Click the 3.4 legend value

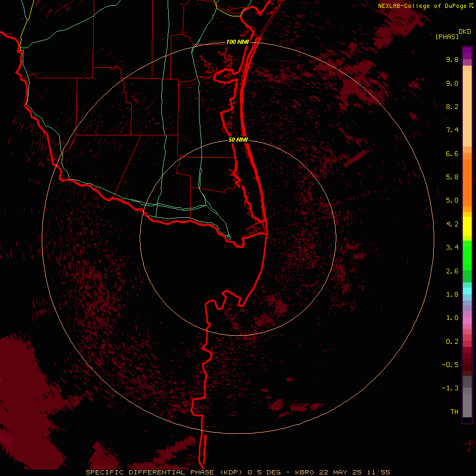(452, 248)
